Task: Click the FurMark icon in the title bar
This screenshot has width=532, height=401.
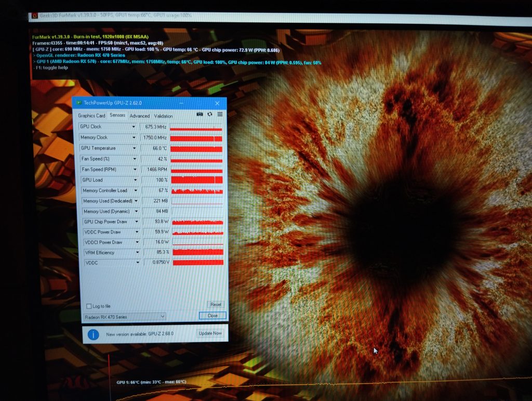Action: tap(34, 16)
